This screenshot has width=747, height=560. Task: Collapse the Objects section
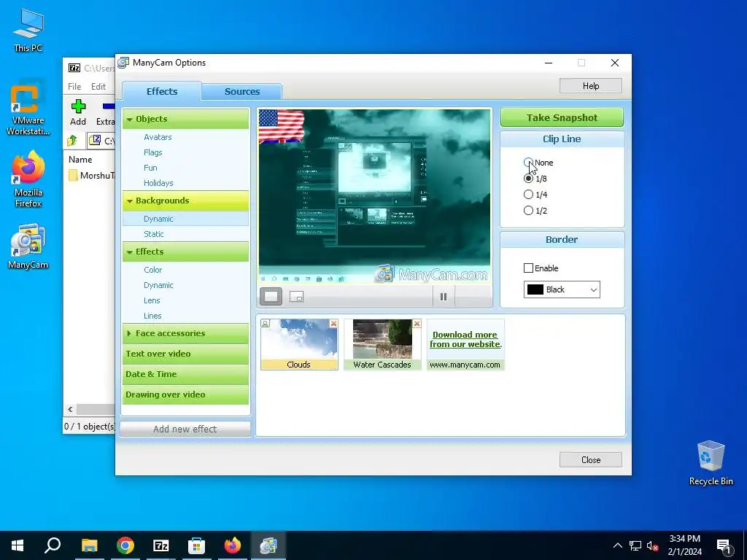click(x=186, y=119)
